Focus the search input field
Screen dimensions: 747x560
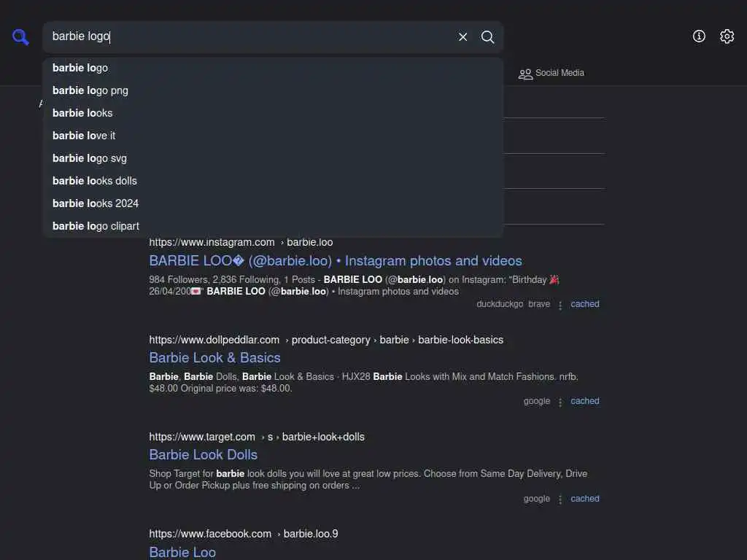(248, 36)
